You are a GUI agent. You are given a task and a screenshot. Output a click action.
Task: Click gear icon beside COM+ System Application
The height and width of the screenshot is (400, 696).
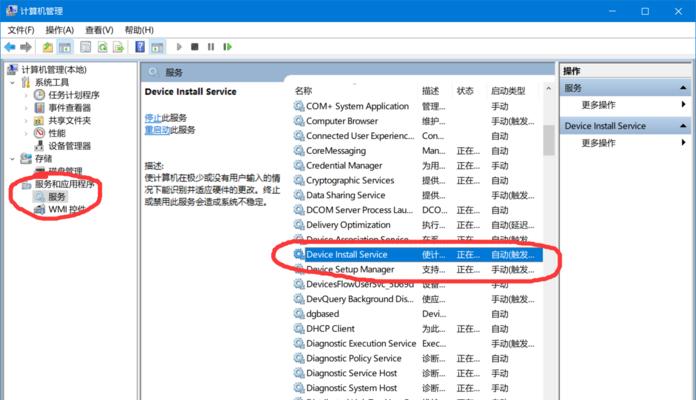(x=299, y=106)
